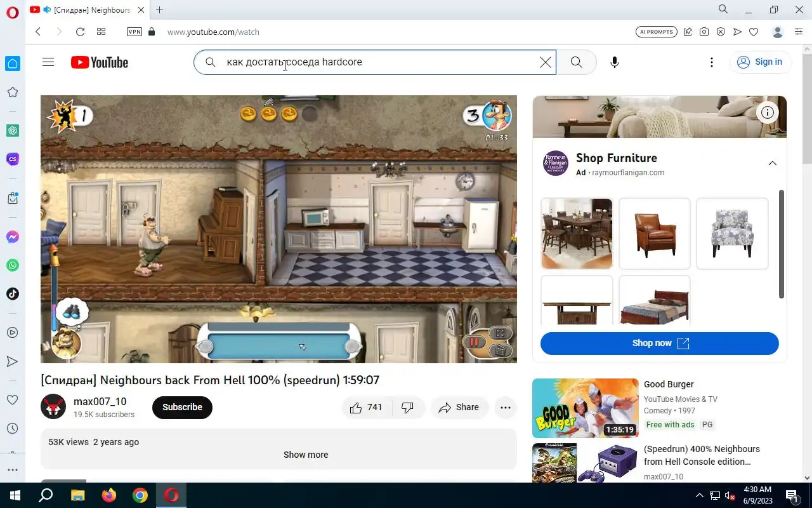Open Opera account profile icon
This screenshot has width=812, height=508.
tap(778, 32)
